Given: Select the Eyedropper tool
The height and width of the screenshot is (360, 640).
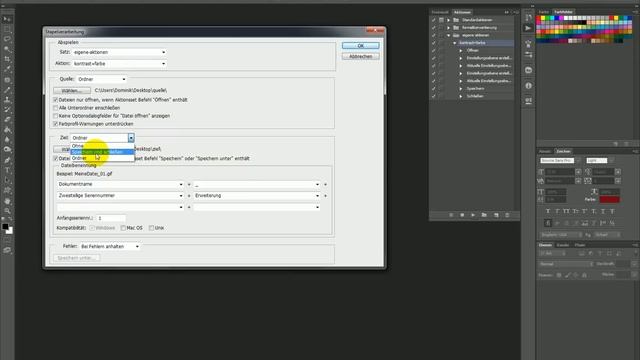Looking at the screenshot, I should click(7, 69).
